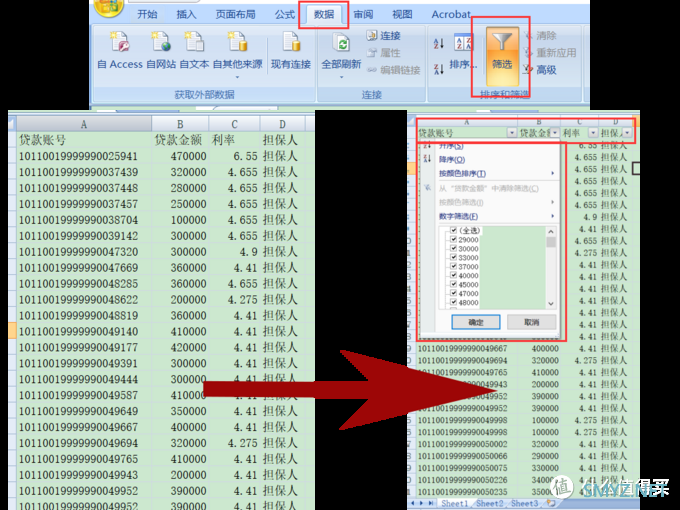Switch to the 插入 ribbon tab
The image size is (680, 510).
click(x=186, y=14)
